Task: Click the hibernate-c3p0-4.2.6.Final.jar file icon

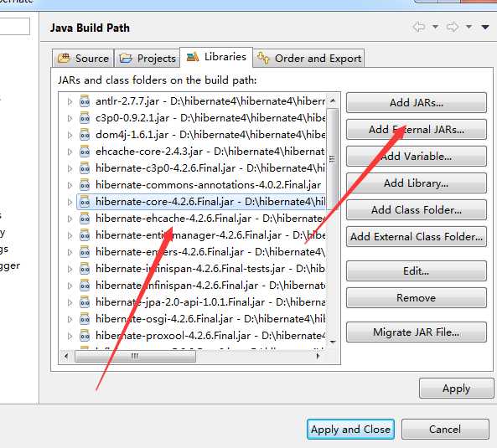Action: click(85, 168)
